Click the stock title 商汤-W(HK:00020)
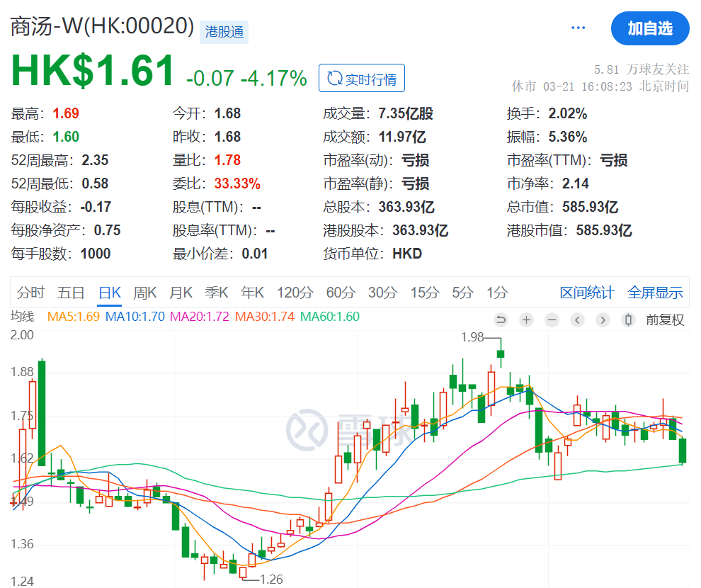 [102, 26]
